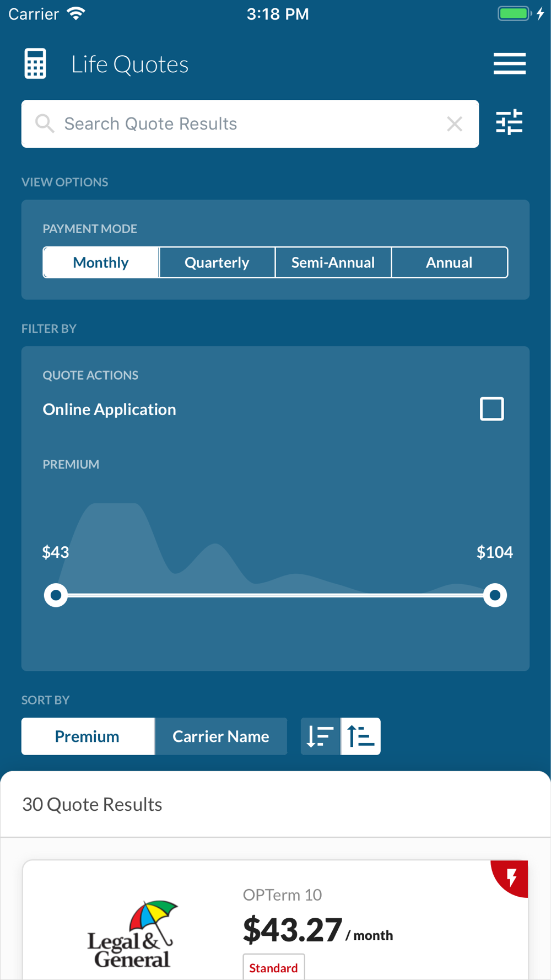551x980 pixels.
Task: Focus the Search Quote Results field
Action: pyautogui.click(x=248, y=124)
